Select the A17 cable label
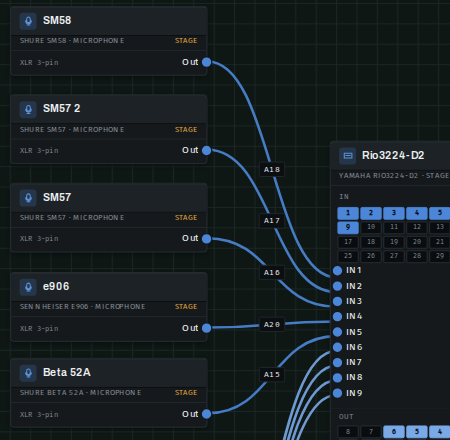The width and height of the screenshot is (450, 440). (x=272, y=221)
